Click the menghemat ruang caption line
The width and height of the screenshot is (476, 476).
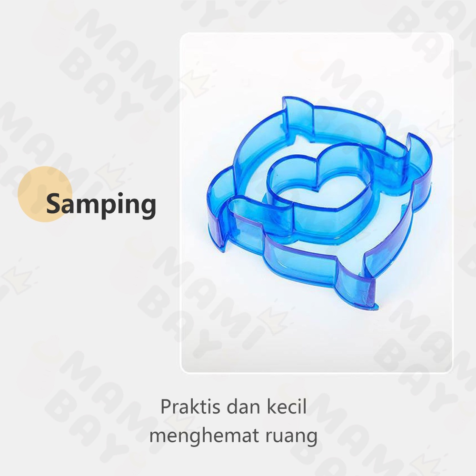point(233,436)
